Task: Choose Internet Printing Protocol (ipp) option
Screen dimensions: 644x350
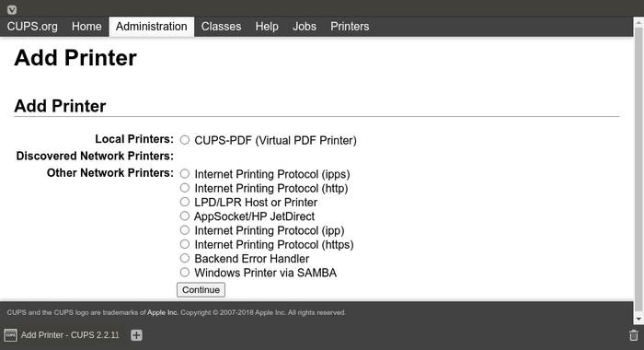Action: (x=185, y=230)
